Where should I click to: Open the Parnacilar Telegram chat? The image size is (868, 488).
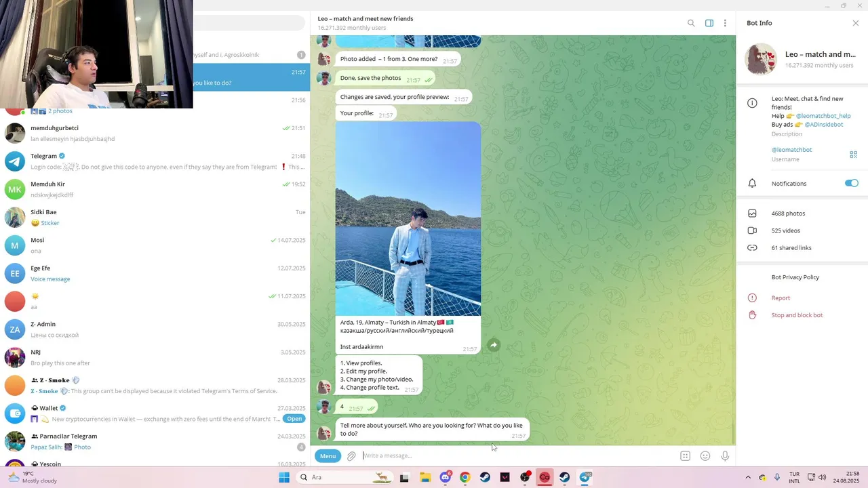(x=155, y=441)
